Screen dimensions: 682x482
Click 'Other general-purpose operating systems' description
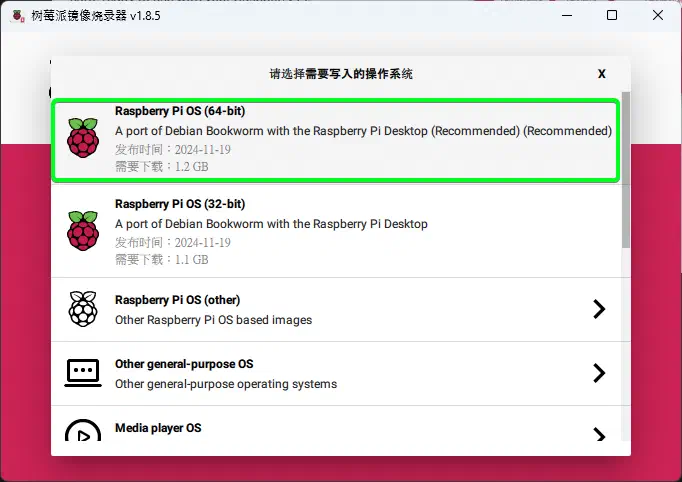point(226,384)
